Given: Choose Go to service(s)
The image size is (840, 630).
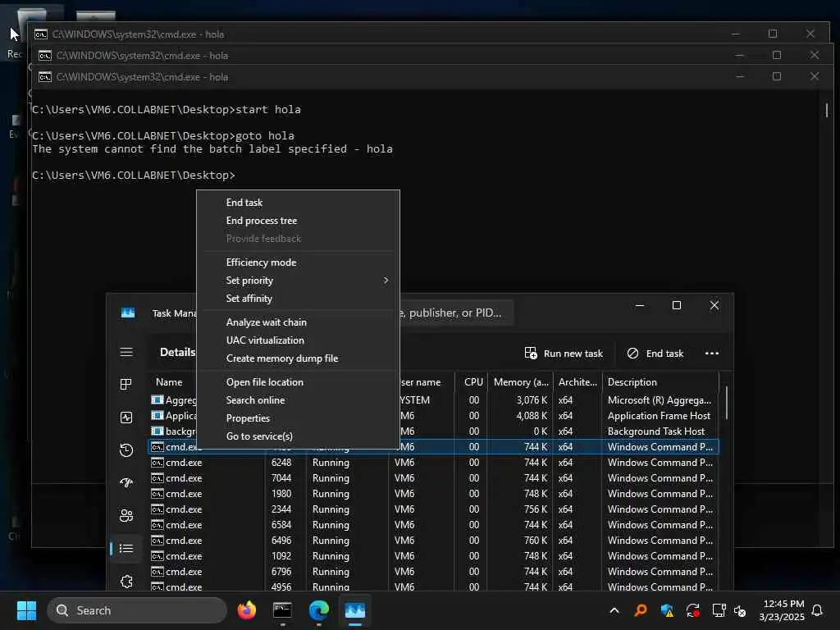Looking at the screenshot, I should click(259, 436).
